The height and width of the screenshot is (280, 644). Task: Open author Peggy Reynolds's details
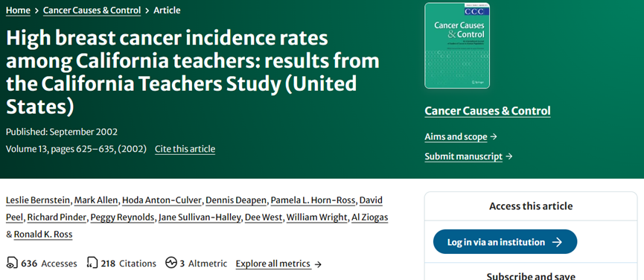(123, 217)
